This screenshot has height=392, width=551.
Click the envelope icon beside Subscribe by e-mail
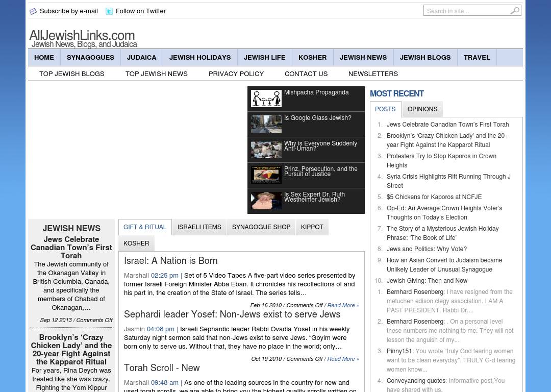point(33,11)
